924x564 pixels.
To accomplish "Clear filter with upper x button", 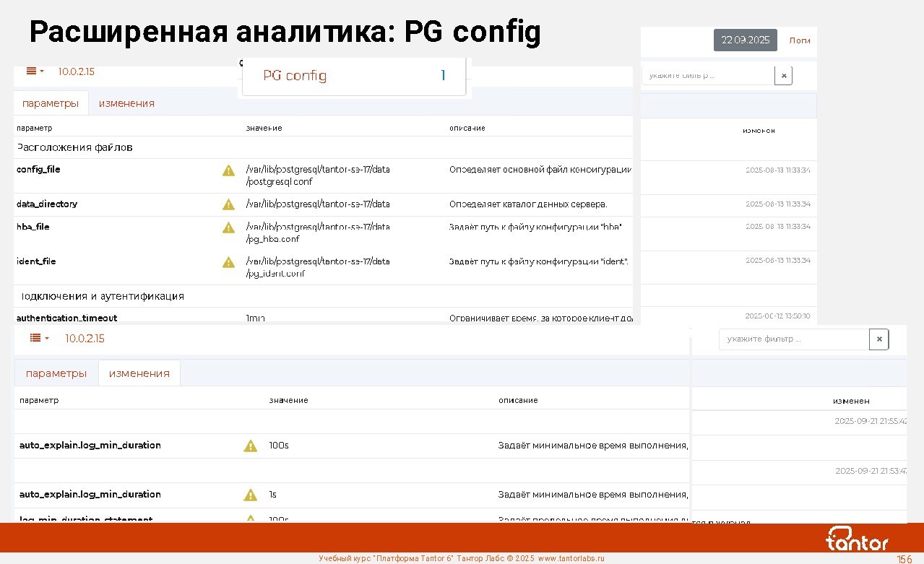I will point(783,76).
